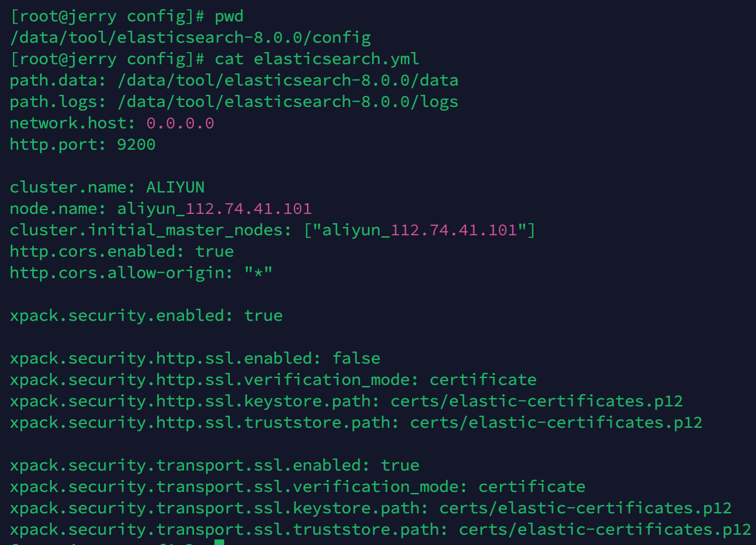Click the green terminal cursor block

pyautogui.click(x=219, y=542)
